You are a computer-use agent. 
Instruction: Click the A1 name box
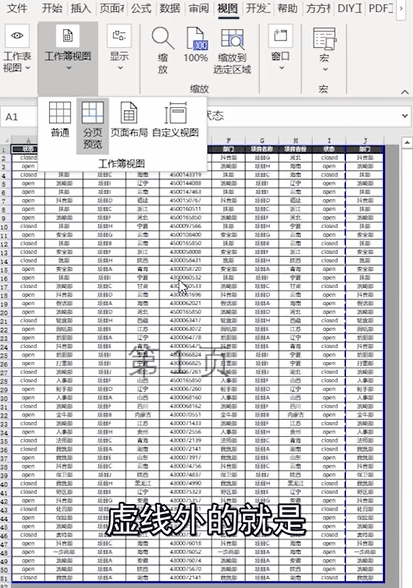pos(19,117)
